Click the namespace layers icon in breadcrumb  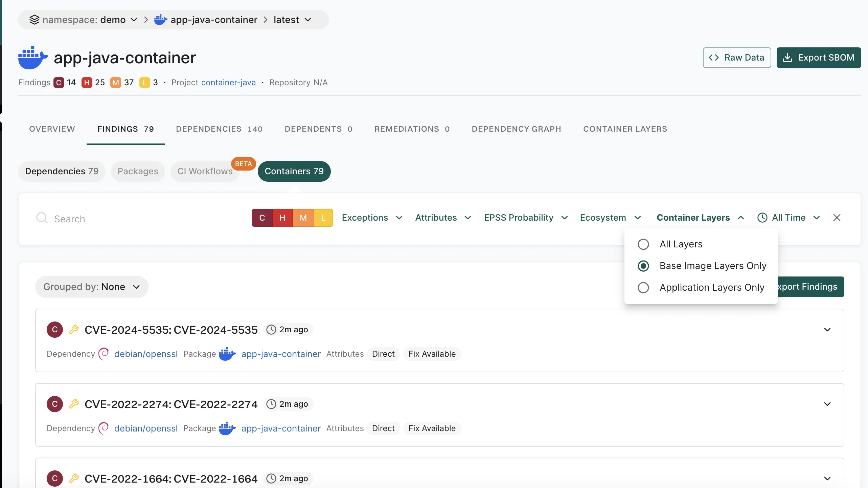(x=34, y=20)
